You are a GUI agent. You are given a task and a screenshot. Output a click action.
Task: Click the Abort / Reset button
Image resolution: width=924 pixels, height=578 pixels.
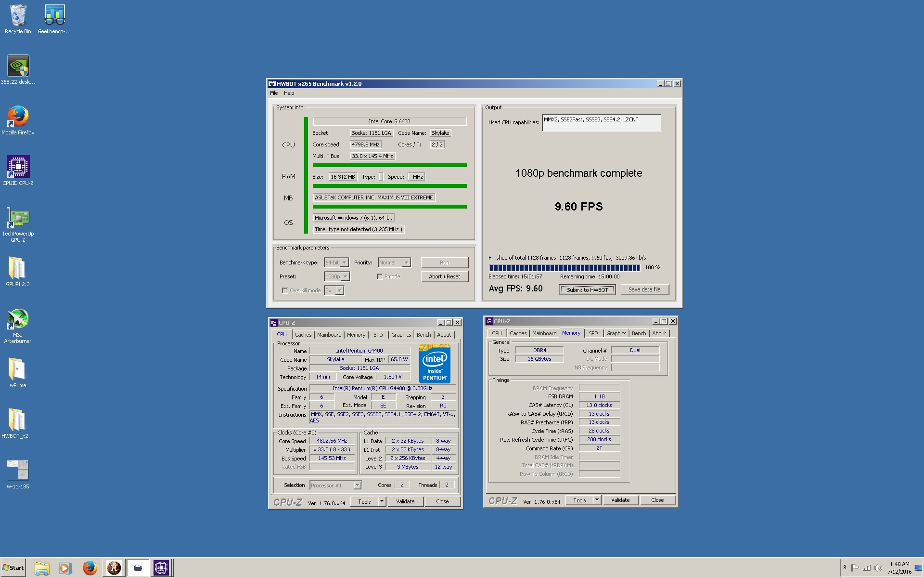[x=444, y=276]
